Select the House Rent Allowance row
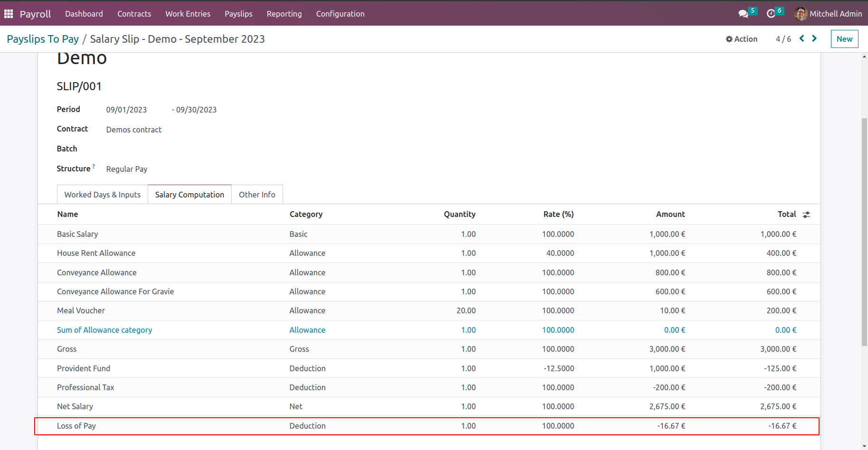 [x=429, y=253]
